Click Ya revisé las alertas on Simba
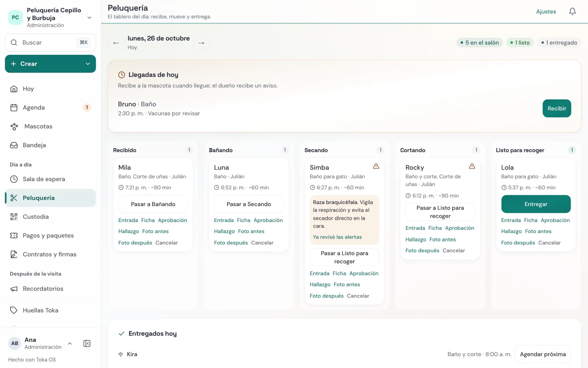 click(x=337, y=237)
